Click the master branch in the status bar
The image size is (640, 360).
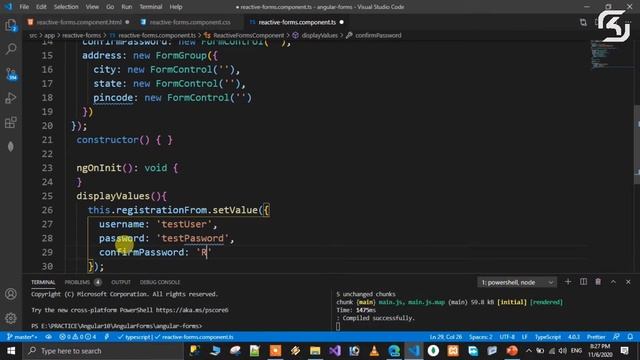pos(22,337)
